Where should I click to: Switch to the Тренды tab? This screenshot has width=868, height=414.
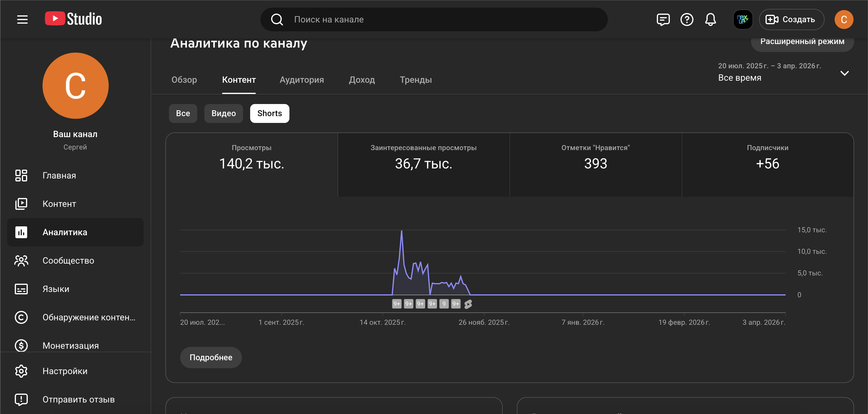[x=416, y=79]
